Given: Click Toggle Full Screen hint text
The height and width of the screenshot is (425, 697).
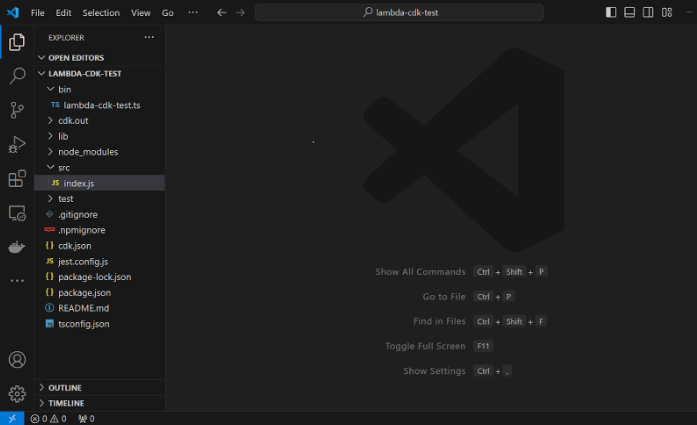Looking at the screenshot, I should [x=425, y=346].
